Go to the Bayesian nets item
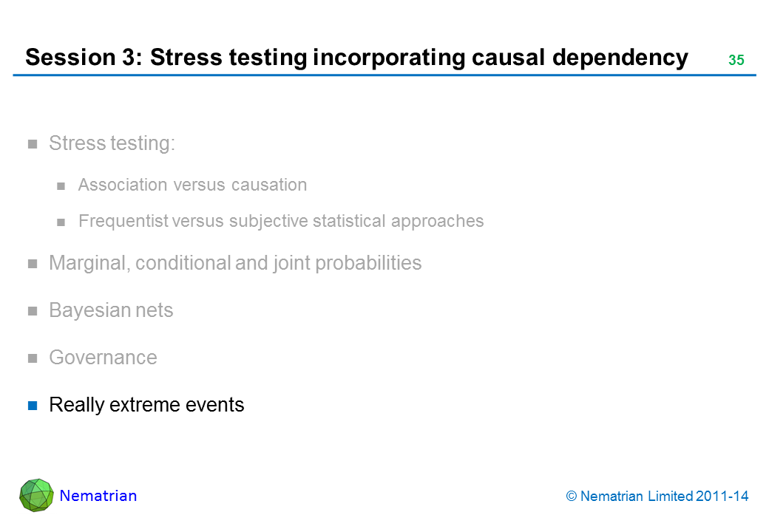This screenshot has height=532, width=769. click(111, 310)
